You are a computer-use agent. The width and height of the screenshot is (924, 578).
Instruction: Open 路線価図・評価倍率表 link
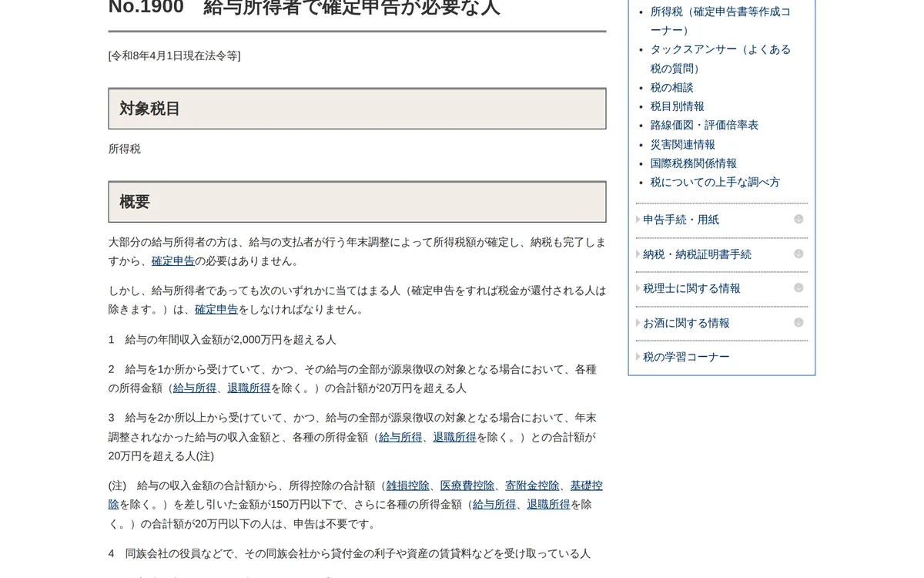[705, 125]
